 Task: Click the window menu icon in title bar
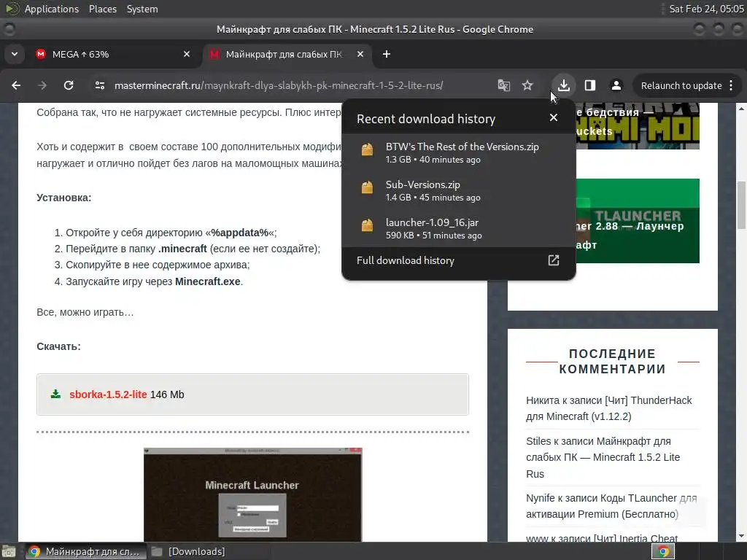pyautogui.click(x=9, y=29)
